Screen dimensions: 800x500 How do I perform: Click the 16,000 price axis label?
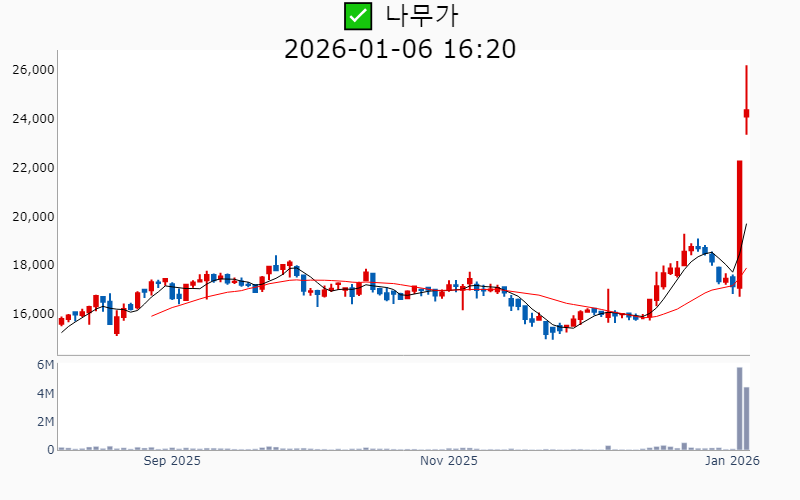tap(32, 314)
